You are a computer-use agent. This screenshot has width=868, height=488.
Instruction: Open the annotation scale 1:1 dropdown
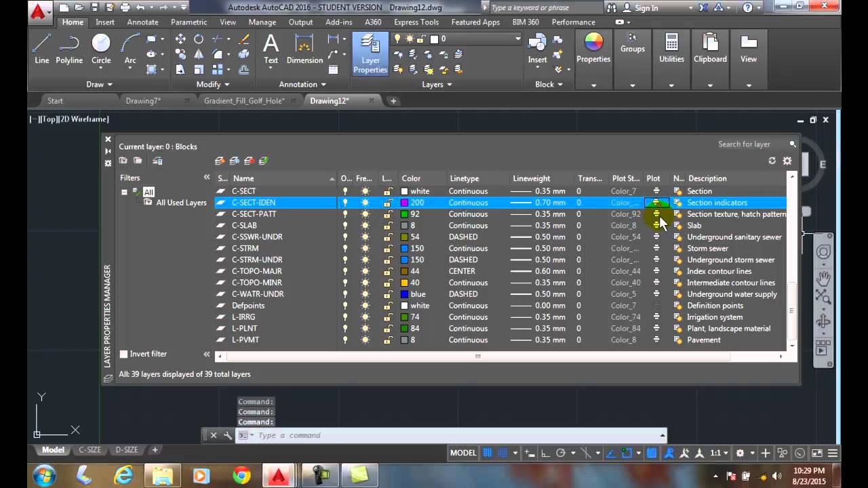[x=719, y=453]
